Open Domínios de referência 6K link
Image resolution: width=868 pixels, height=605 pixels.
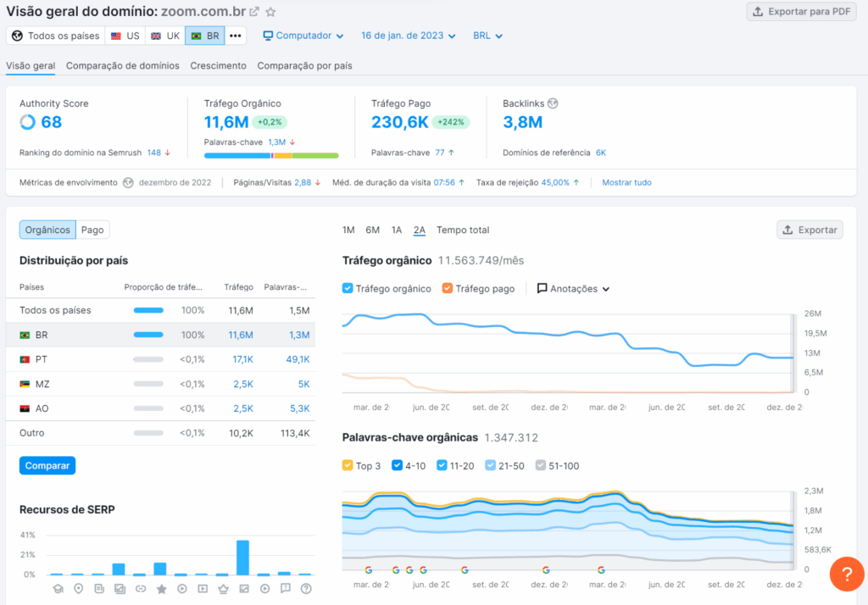(x=601, y=153)
